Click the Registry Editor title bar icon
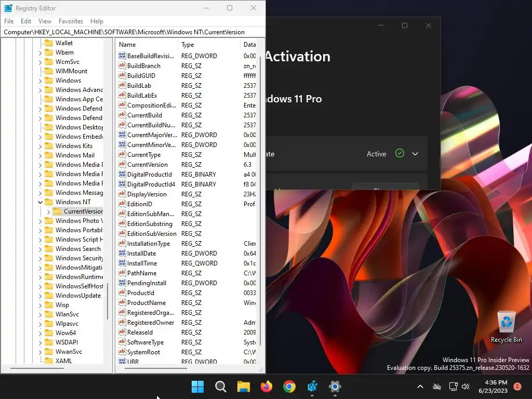The width and height of the screenshot is (532, 399). coord(8,8)
